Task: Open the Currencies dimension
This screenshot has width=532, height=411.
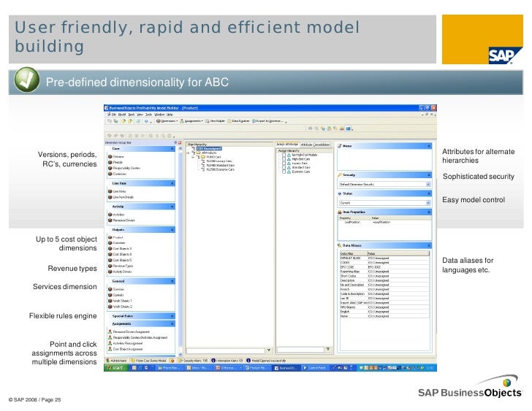Action: (x=118, y=174)
